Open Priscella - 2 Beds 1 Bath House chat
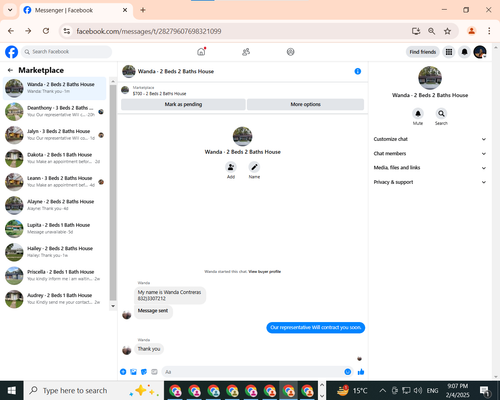 tap(55, 275)
